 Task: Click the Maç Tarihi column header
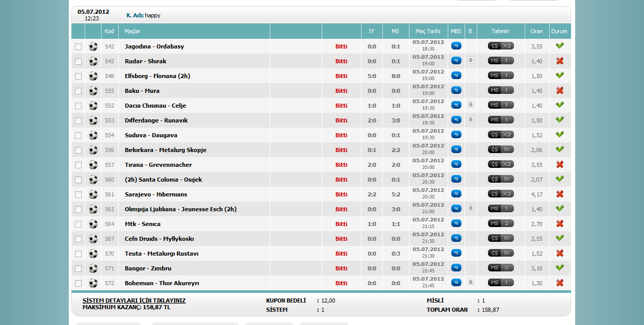coord(428,31)
